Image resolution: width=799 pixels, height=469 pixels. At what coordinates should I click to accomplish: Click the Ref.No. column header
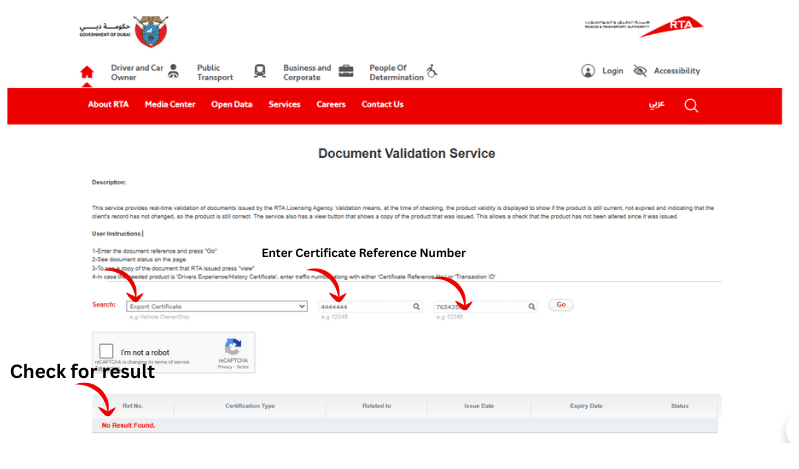pos(132,406)
